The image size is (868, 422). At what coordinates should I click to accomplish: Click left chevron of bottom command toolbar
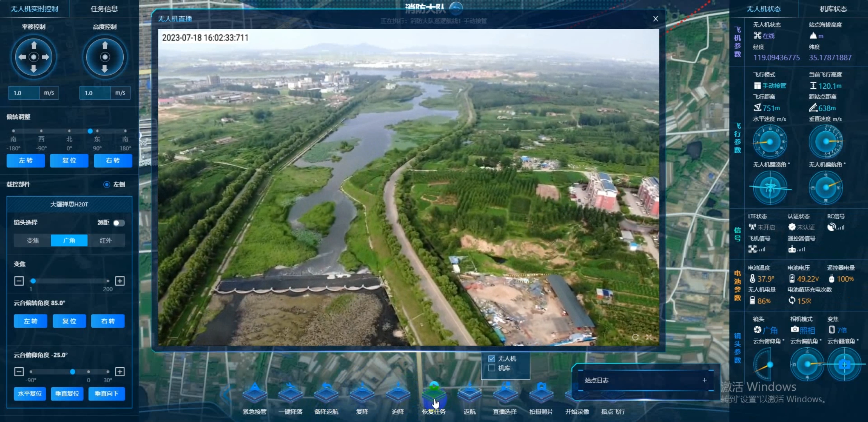[226, 394]
